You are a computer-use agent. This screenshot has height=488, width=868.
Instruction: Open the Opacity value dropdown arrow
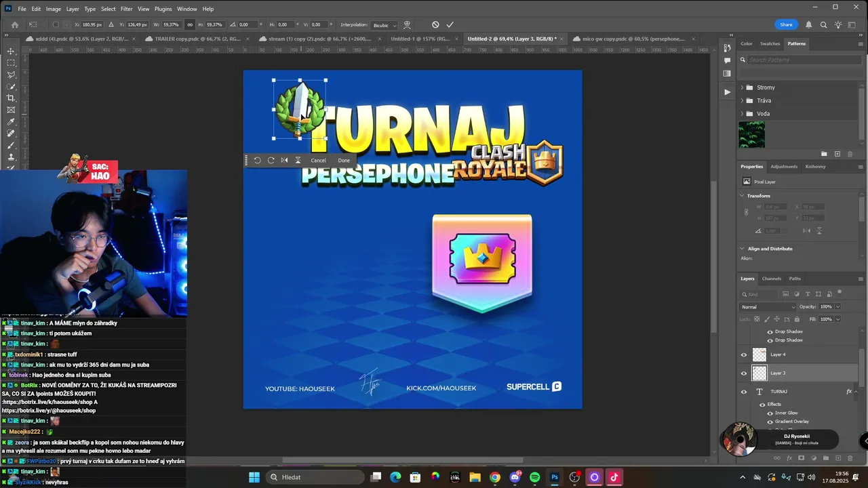837,307
